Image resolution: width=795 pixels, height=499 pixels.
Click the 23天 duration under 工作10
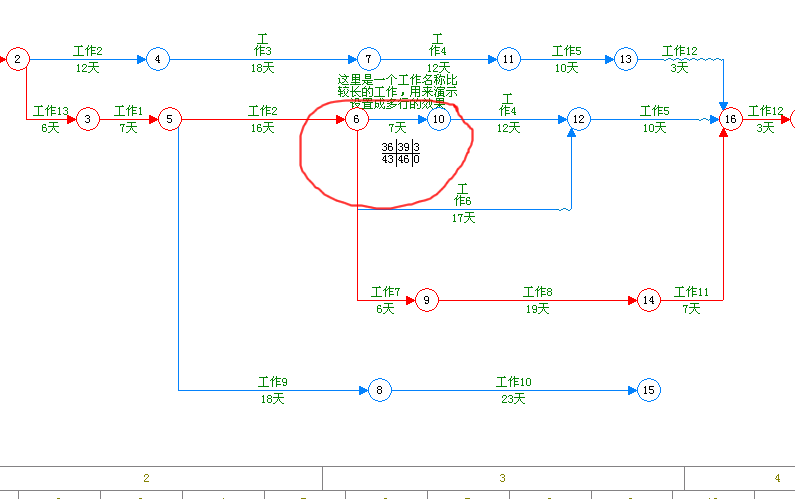click(513, 399)
